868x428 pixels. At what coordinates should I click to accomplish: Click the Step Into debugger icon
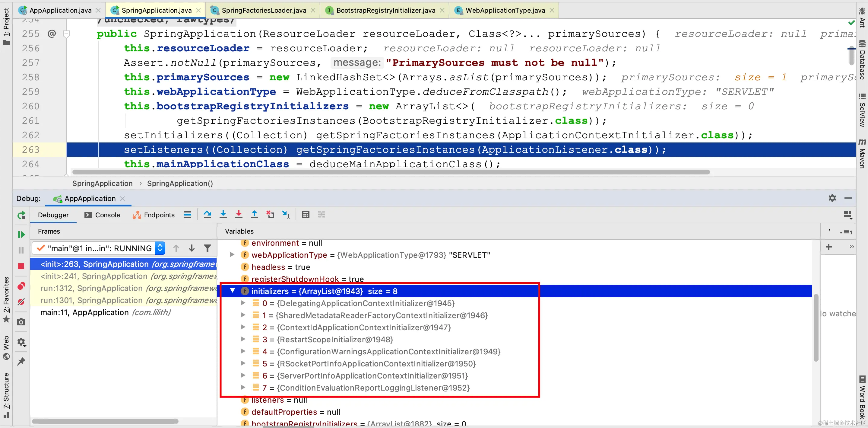tap(223, 215)
